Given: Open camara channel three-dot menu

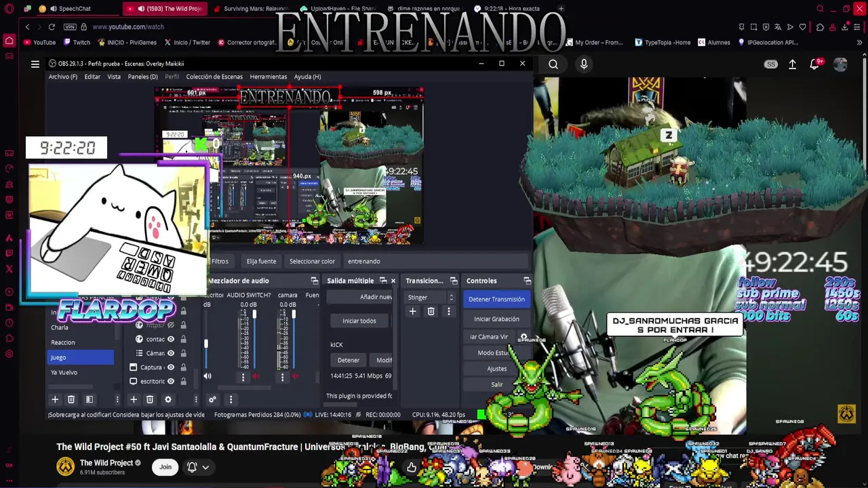Looking at the screenshot, I should point(283,376).
